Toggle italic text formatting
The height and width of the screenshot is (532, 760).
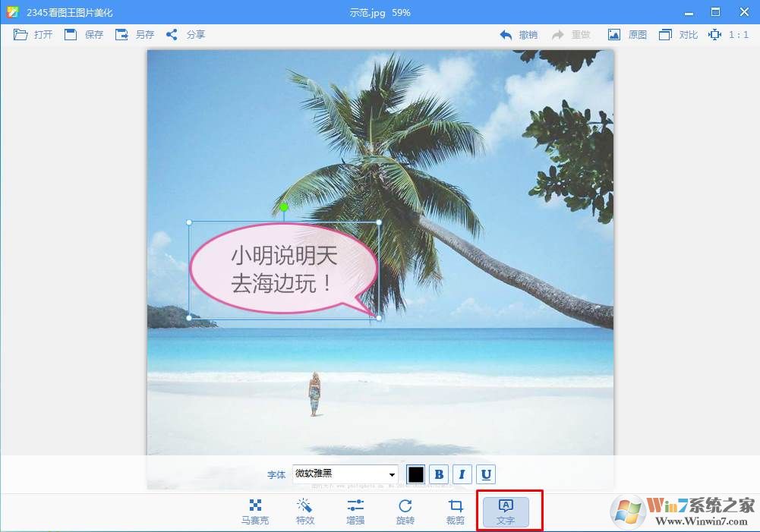(x=462, y=474)
